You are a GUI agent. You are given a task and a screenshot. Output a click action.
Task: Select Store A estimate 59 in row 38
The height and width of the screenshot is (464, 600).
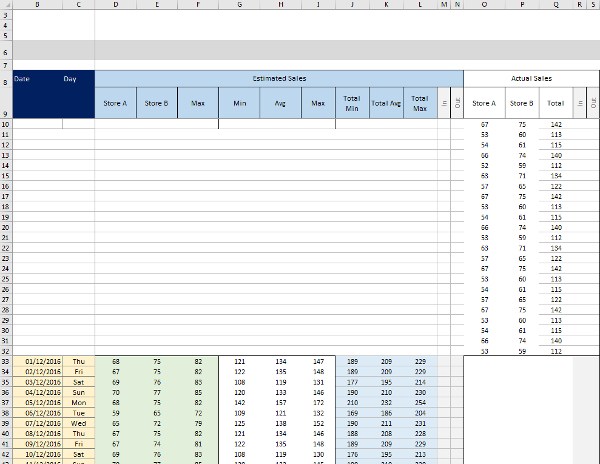[115, 413]
